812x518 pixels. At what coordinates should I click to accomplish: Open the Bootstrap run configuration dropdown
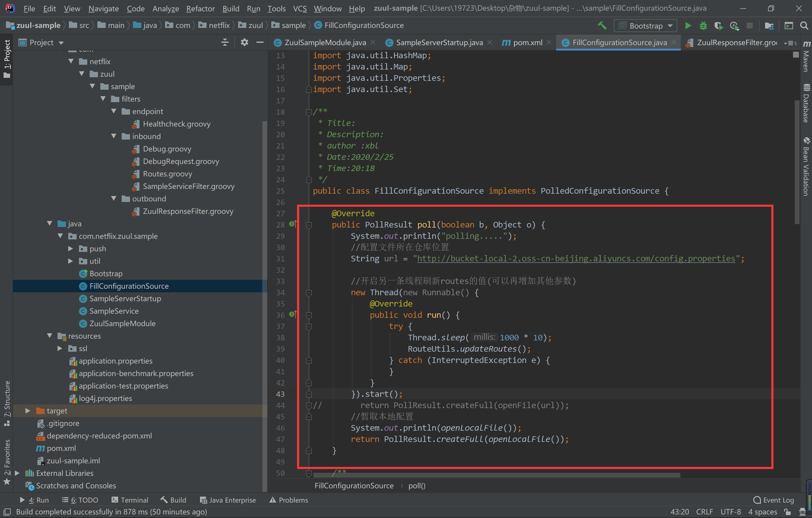point(645,26)
